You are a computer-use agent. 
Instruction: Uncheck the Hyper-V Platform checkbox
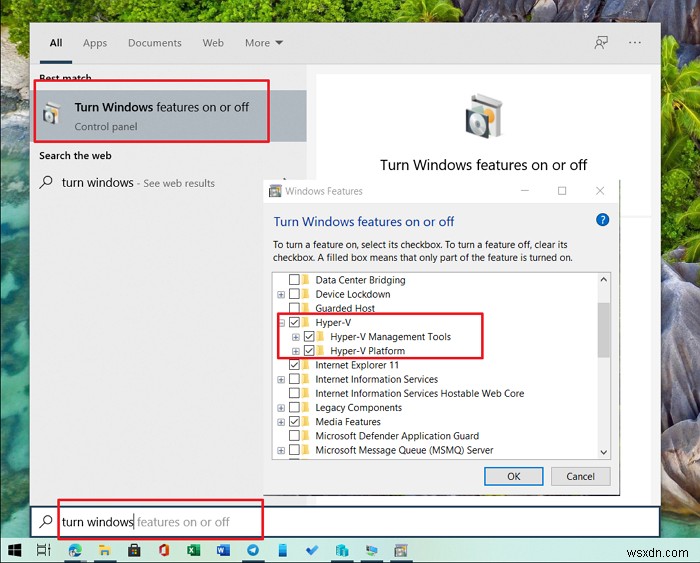[x=309, y=350]
